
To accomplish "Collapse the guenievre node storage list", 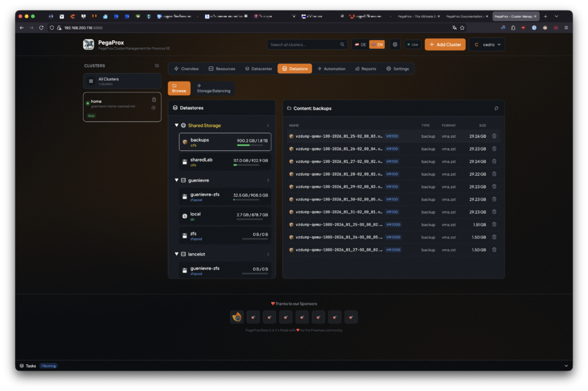I will coord(177,180).
